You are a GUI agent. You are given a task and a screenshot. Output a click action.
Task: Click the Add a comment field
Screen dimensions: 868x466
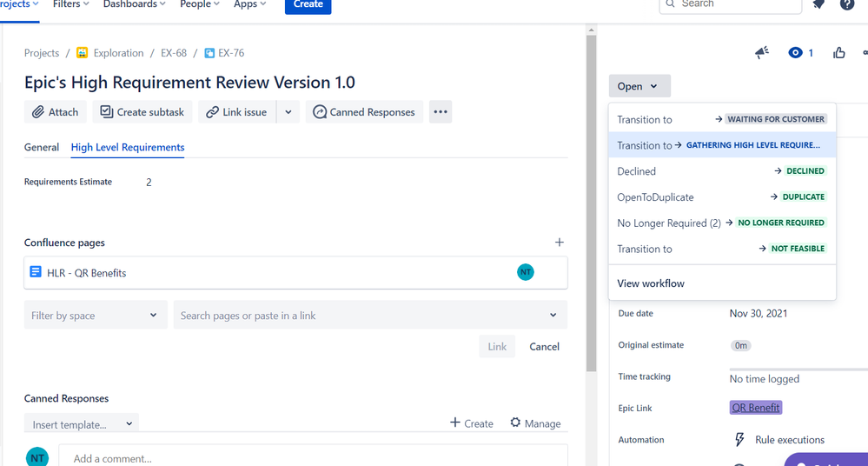click(314, 456)
